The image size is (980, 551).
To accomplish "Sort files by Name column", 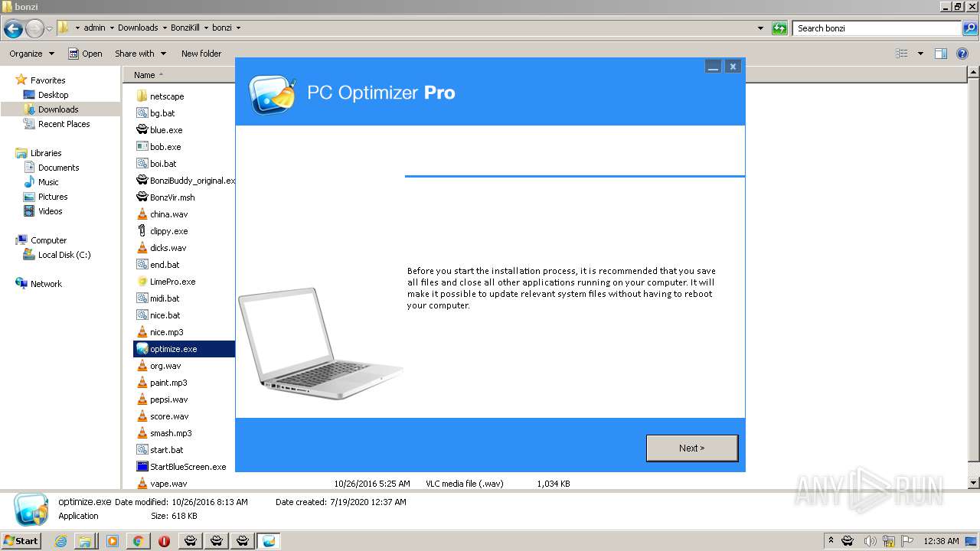I will click(144, 75).
